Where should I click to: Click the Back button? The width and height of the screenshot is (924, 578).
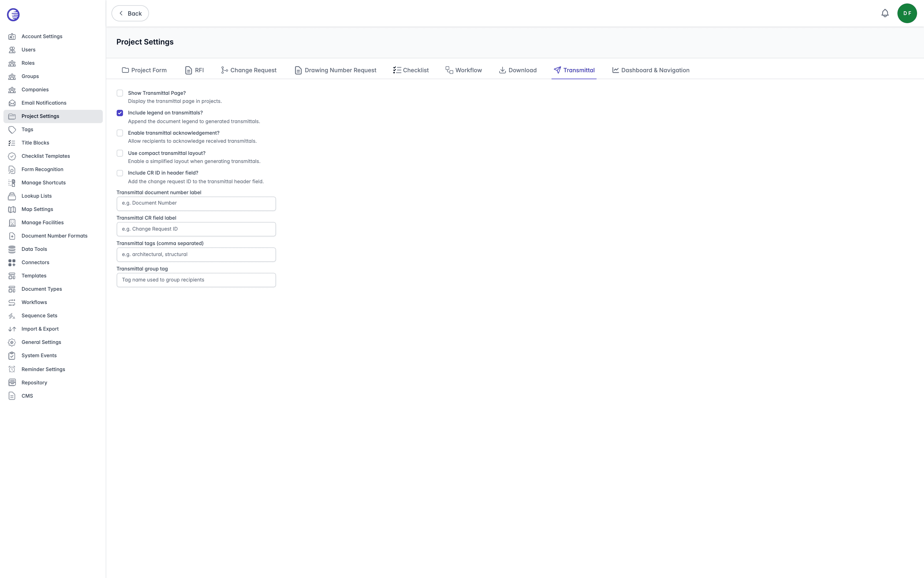(130, 13)
